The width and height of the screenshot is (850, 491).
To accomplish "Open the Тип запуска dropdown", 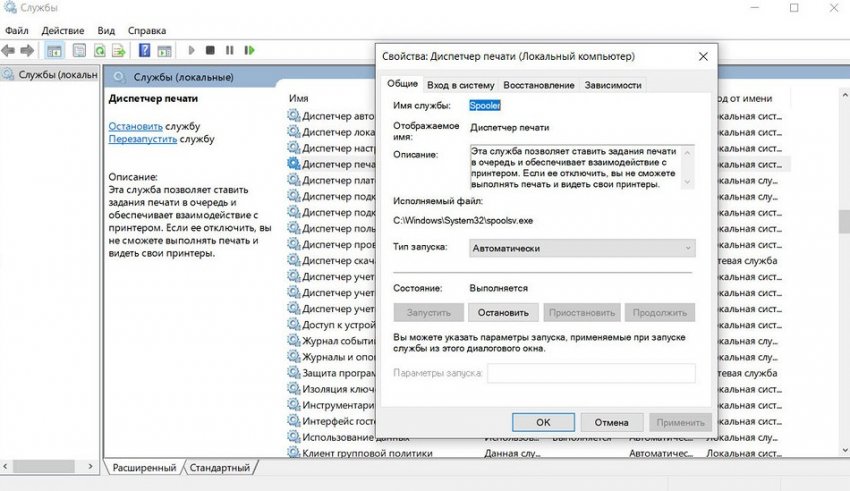I will point(582,247).
